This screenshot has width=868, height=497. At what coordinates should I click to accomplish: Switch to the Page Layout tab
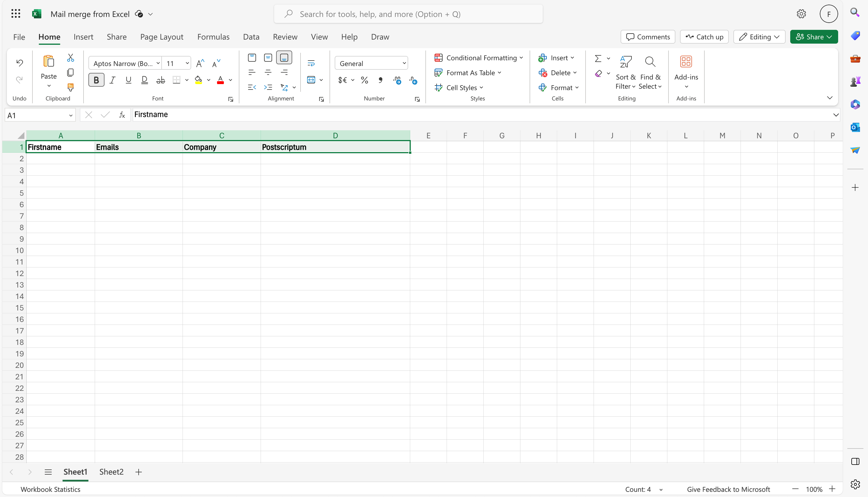pyautogui.click(x=162, y=37)
